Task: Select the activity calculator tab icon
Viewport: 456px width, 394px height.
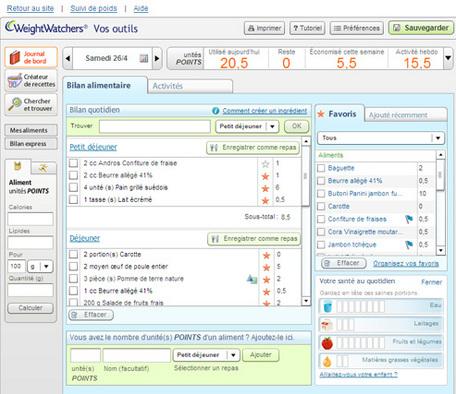Action: (x=43, y=168)
